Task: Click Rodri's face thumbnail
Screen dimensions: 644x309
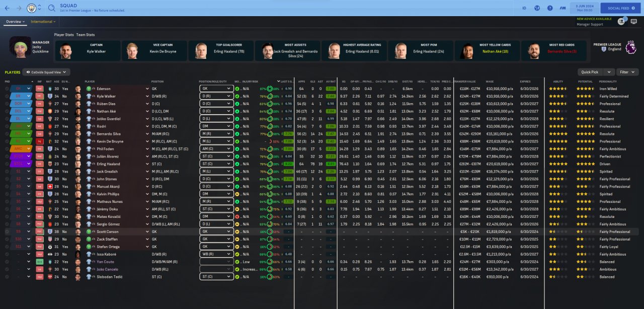Action: (x=78, y=126)
